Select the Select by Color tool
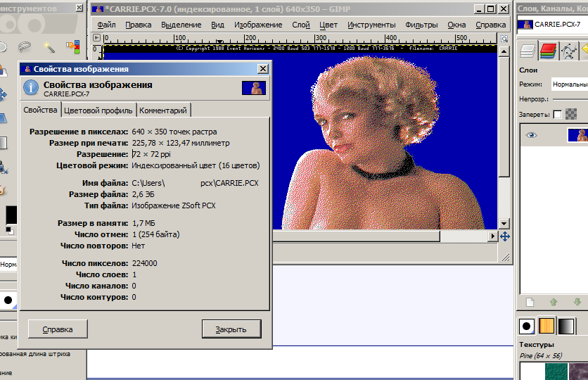 pyautogui.click(x=73, y=47)
